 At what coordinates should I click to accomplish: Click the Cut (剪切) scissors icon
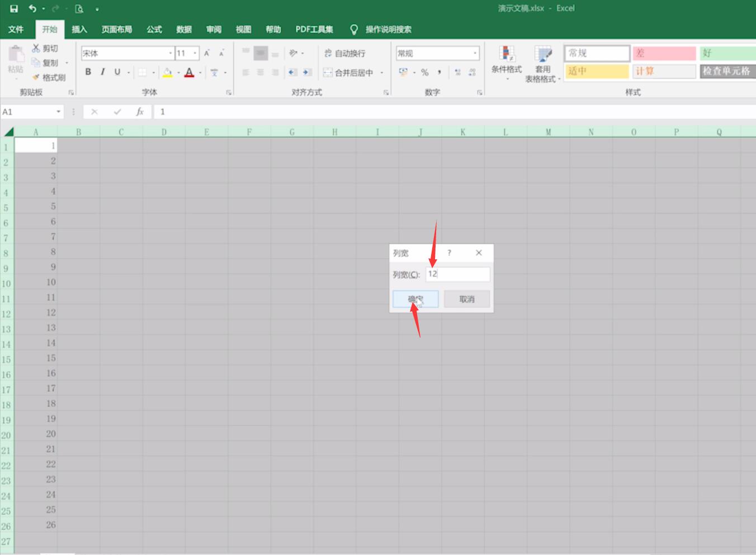pyautogui.click(x=36, y=49)
